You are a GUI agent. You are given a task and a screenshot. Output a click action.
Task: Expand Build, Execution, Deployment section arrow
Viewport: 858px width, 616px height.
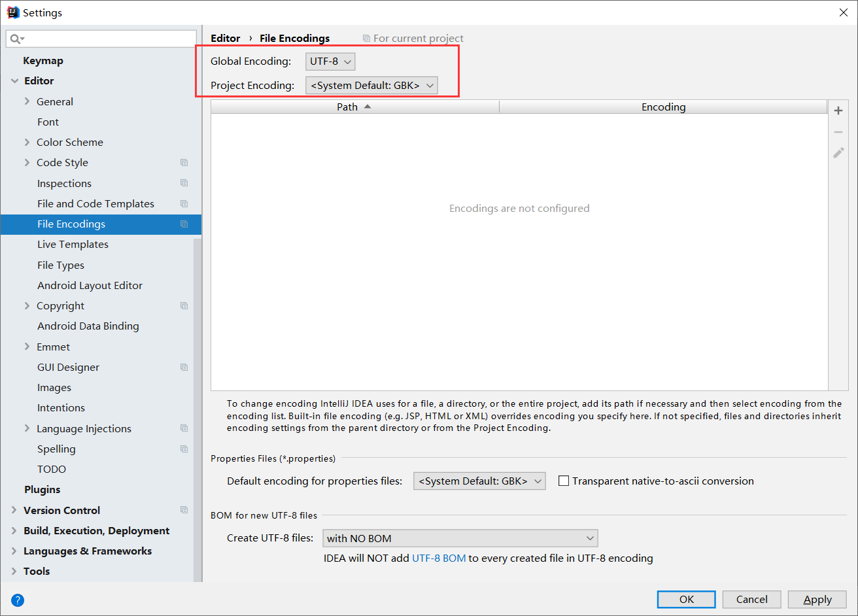coord(14,530)
